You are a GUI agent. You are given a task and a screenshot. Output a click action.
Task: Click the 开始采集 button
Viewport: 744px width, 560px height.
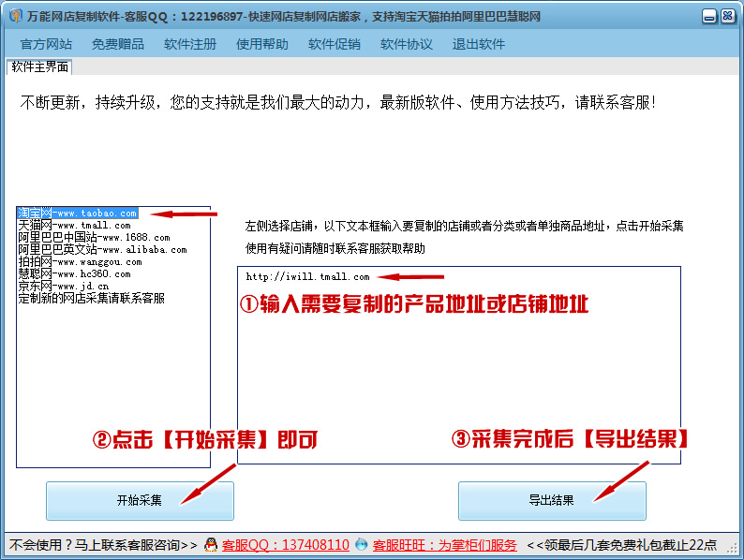pyautogui.click(x=140, y=501)
